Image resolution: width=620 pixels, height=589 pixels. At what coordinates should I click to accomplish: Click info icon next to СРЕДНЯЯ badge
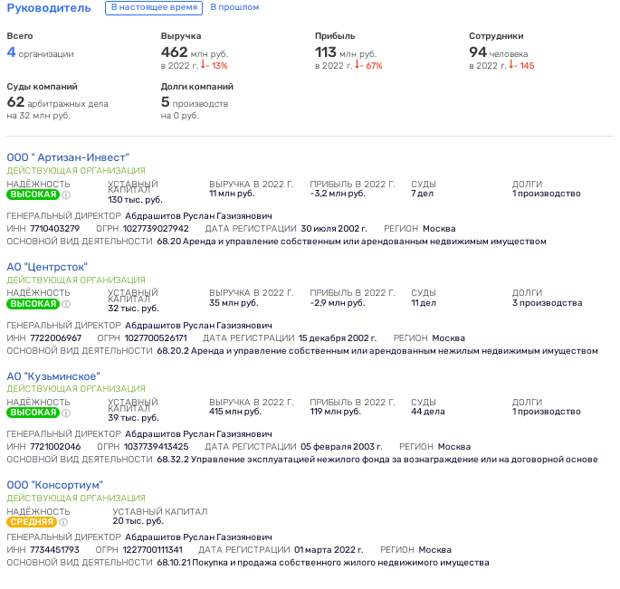(64, 521)
